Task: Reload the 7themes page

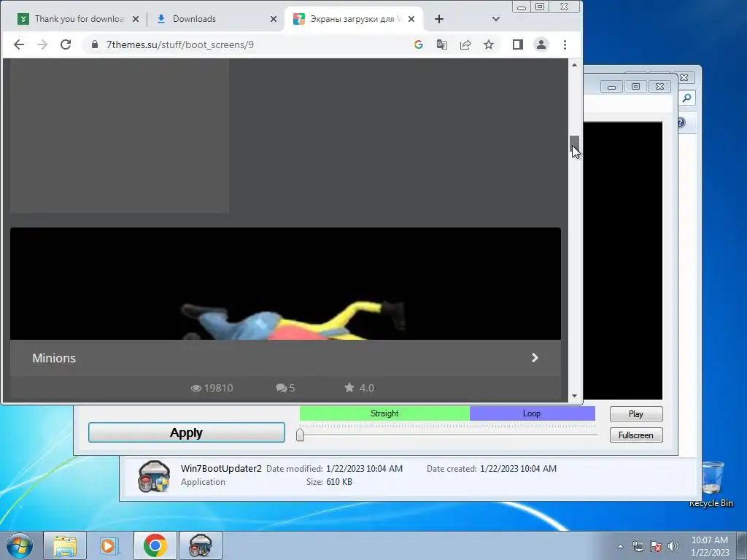Action: tap(66, 44)
